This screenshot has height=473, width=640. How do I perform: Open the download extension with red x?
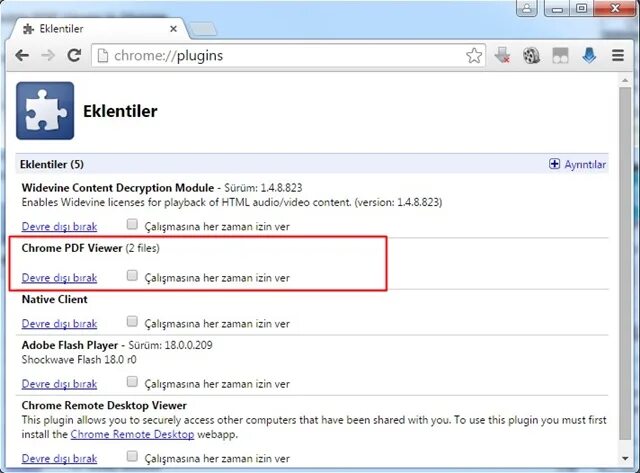point(502,55)
